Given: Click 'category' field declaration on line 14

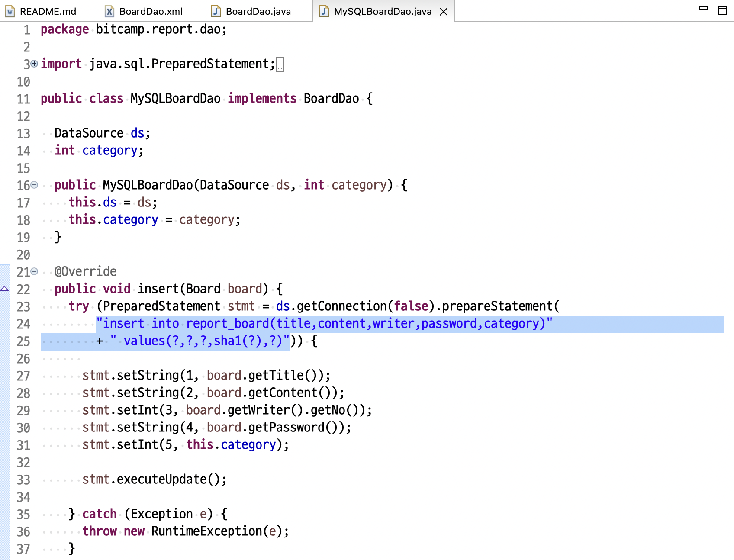Looking at the screenshot, I should [110, 151].
